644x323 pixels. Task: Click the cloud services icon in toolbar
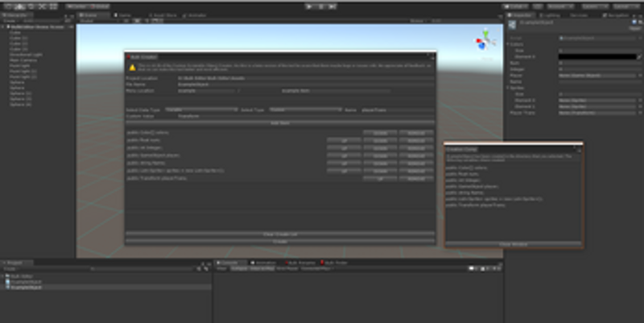[x=537, y=6]
